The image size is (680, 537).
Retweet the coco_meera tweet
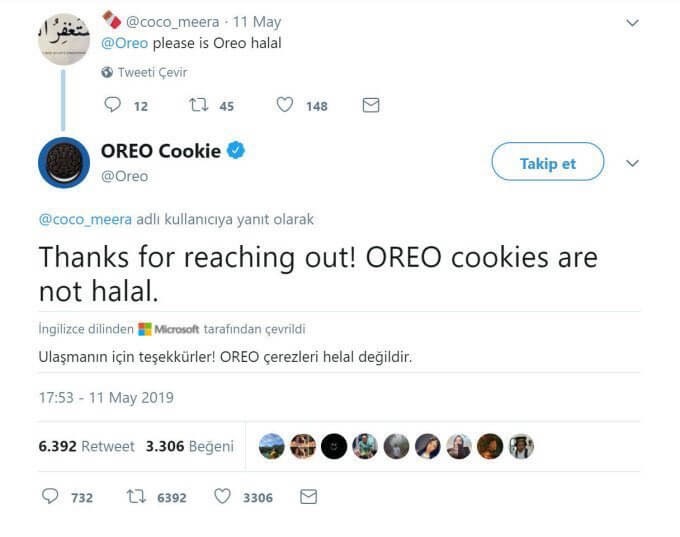tap(198, 105)
